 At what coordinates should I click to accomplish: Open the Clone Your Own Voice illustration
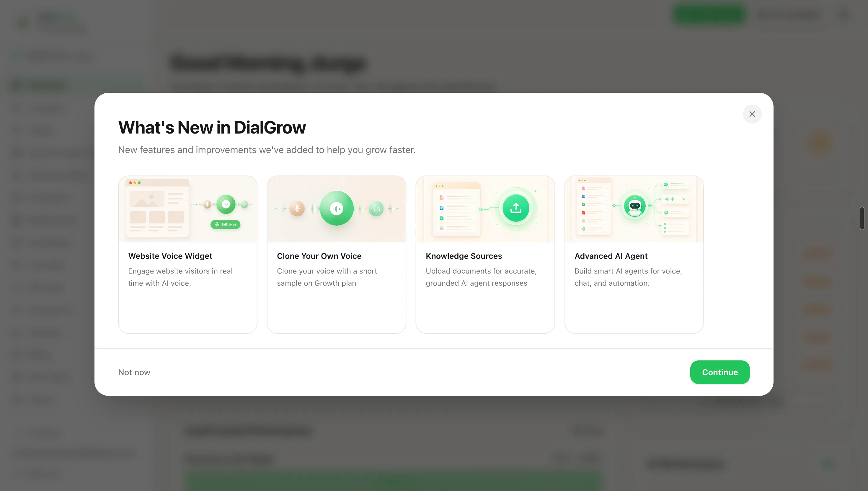click(336, 209)
